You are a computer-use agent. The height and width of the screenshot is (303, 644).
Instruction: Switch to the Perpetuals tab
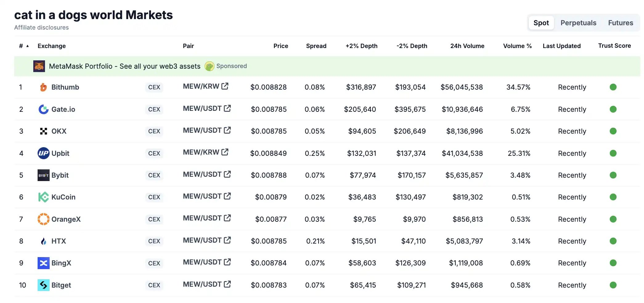(578, 23)
